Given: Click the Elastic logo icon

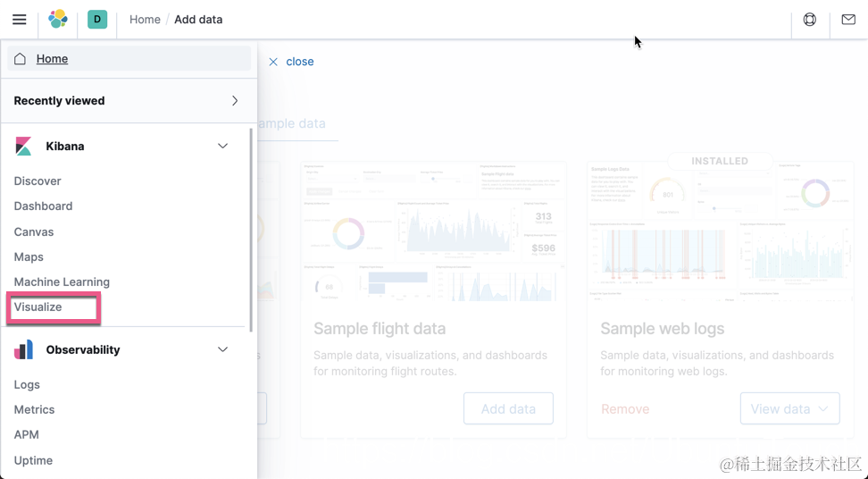Looking at the screenshot, I should click(x=58, y=20).
